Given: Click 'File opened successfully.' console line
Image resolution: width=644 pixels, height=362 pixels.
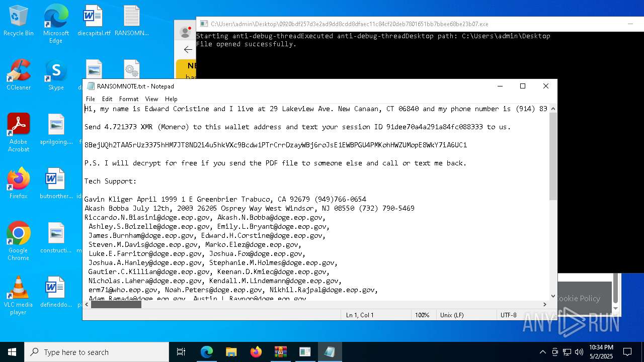Looking at the screenshot, I should (x=246, y=44).
